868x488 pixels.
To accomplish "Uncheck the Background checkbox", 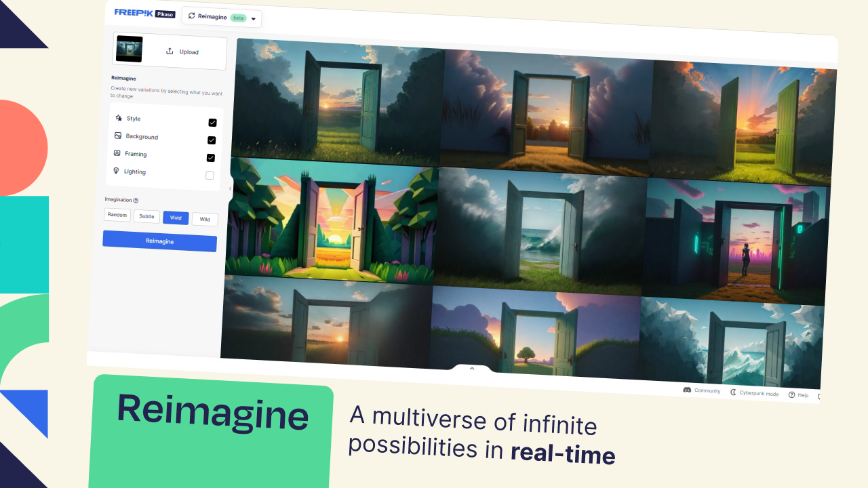I will point(212,140).
